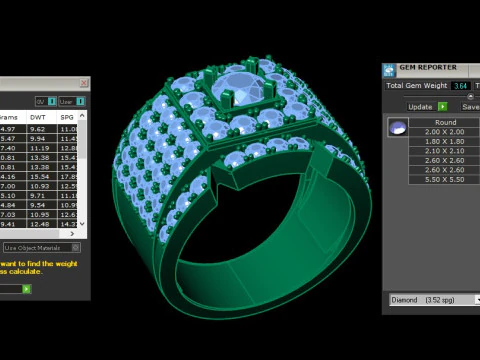
Task: Click the slider handle in Gem Reporter
Action: click(470, 96)
